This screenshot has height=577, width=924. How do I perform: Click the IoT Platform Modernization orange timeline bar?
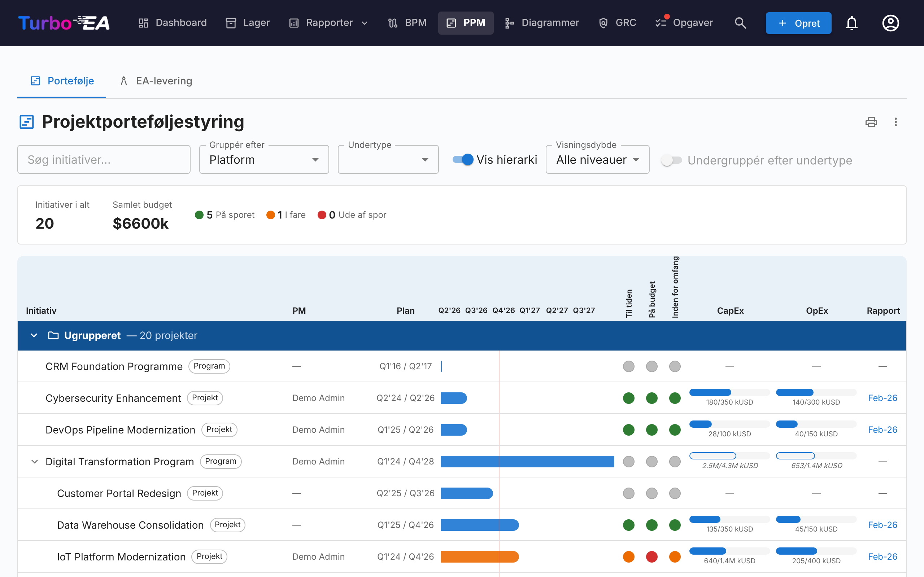point(480,557)
